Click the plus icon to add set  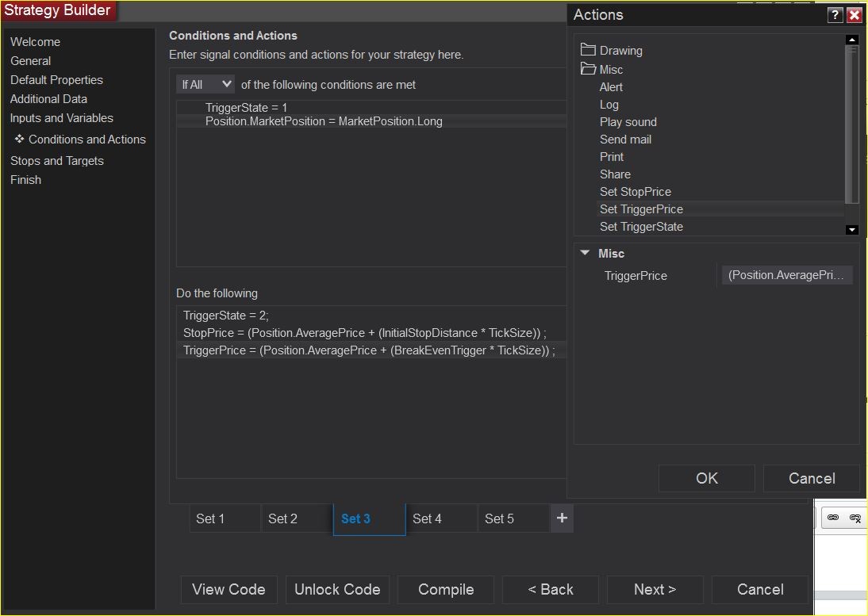click(x=562, y=518)
